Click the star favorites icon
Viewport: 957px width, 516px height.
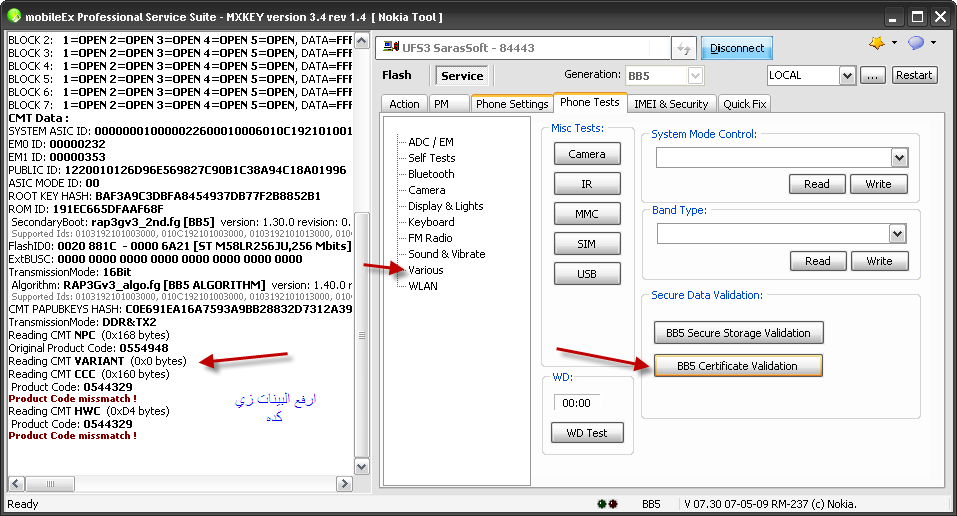pos(877,43)
